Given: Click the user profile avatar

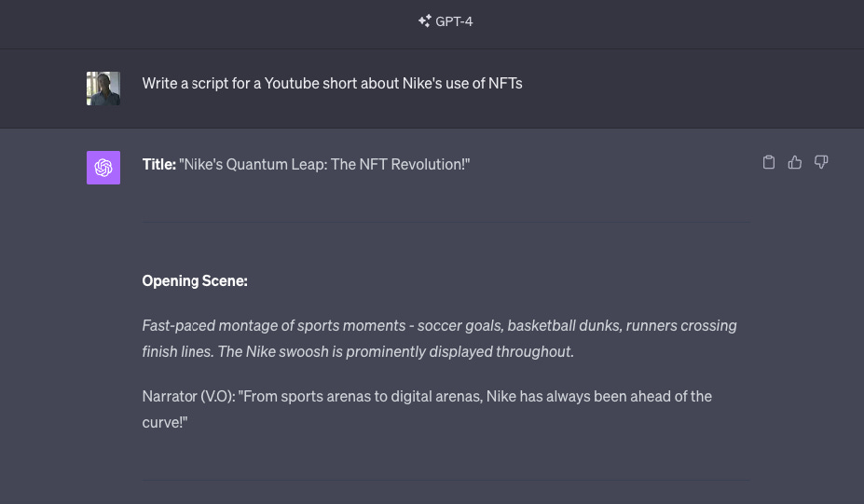Looking at the screenshot, I should coord(103,89).
